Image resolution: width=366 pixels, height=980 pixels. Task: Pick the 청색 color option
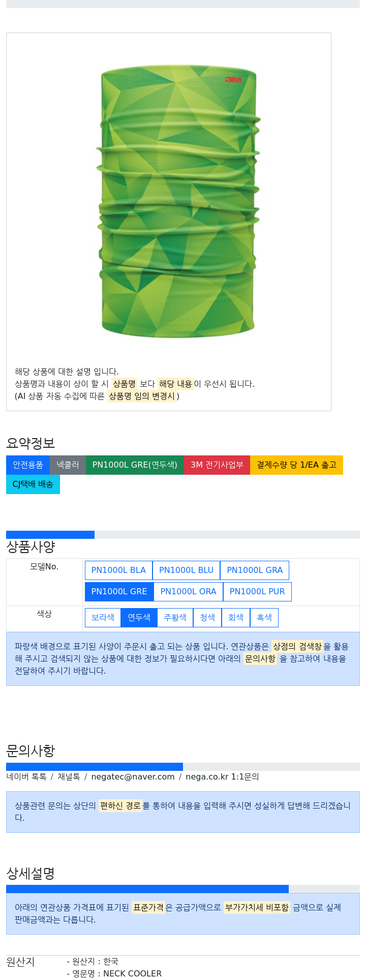(x=207, y=618)
